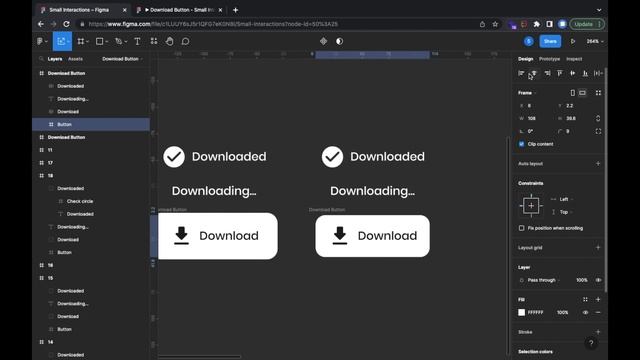This screenshot has height=360, width=640.
Task: Toggle the Layer visibility eye icon
Action: pos(598,280)
